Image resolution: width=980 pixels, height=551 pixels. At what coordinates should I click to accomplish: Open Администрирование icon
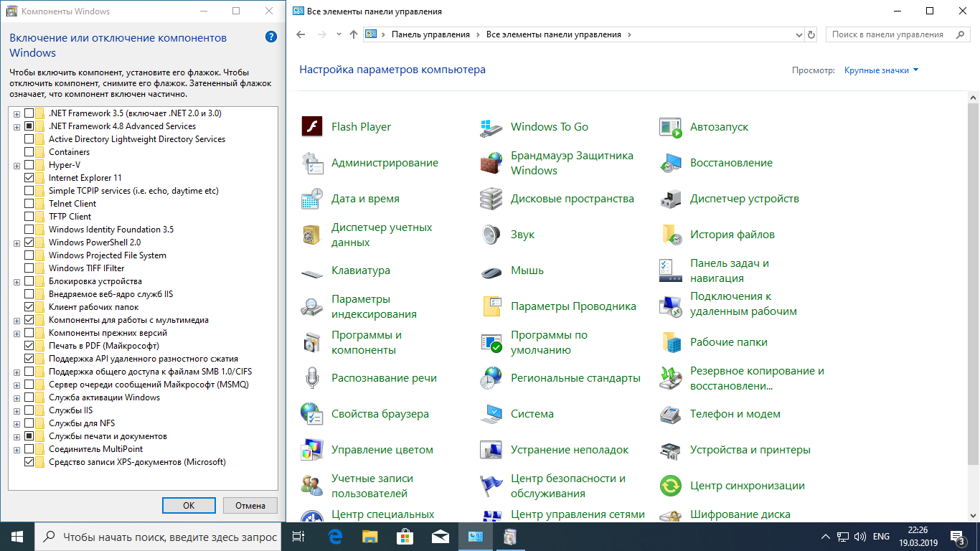(312, 163)
